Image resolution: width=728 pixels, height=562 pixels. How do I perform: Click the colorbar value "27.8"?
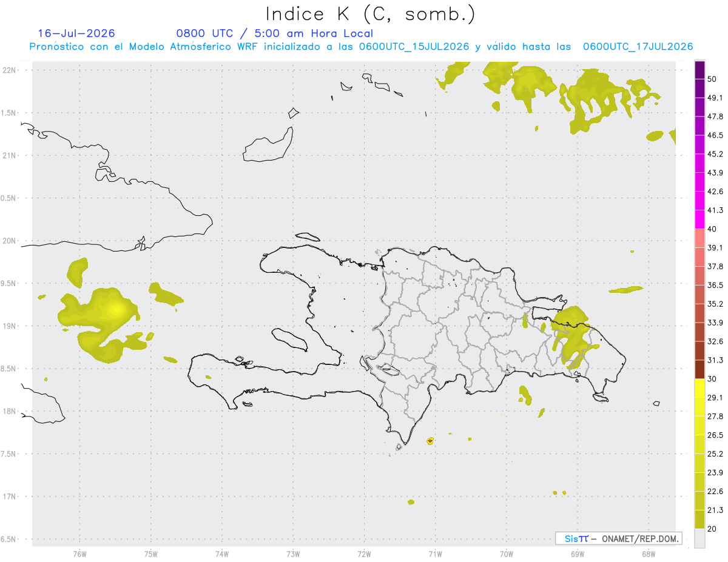click(715, 416)
